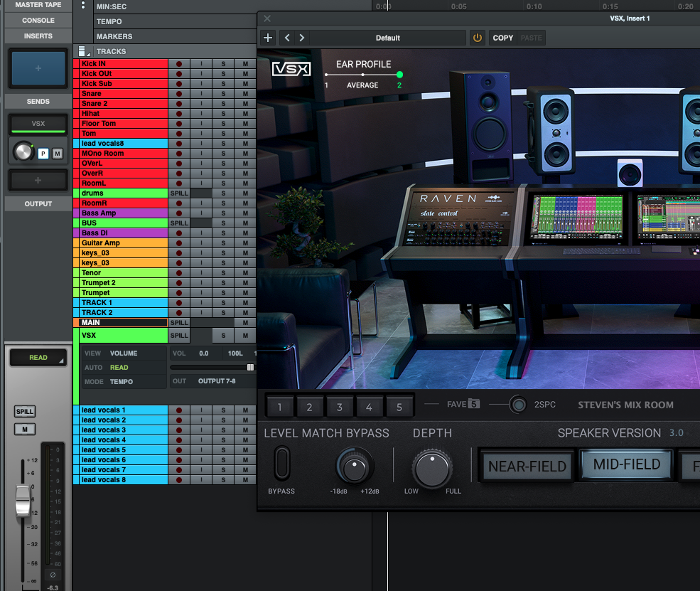This screenshot has height=591, width=700.
Task: Add a new send in the empty slot
Action: (x=38, y=180)
